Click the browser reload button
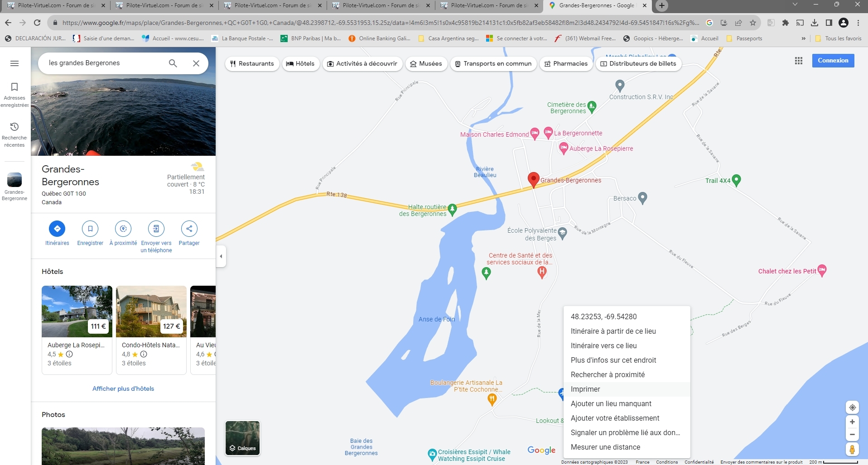 (37, 23)
